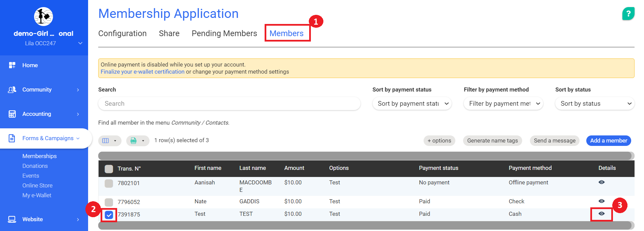Click the Add a member button
This screenshot has width=644, height=231.
(x=609, y=140)
